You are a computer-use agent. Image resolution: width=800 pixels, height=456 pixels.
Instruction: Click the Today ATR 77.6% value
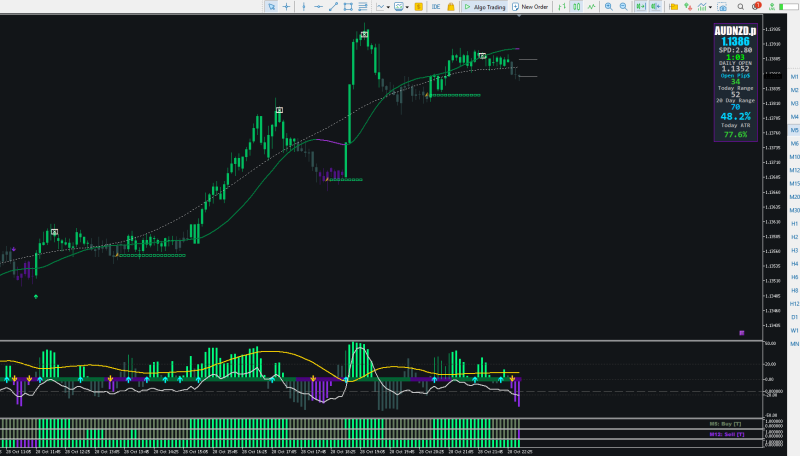click(735, 135)
